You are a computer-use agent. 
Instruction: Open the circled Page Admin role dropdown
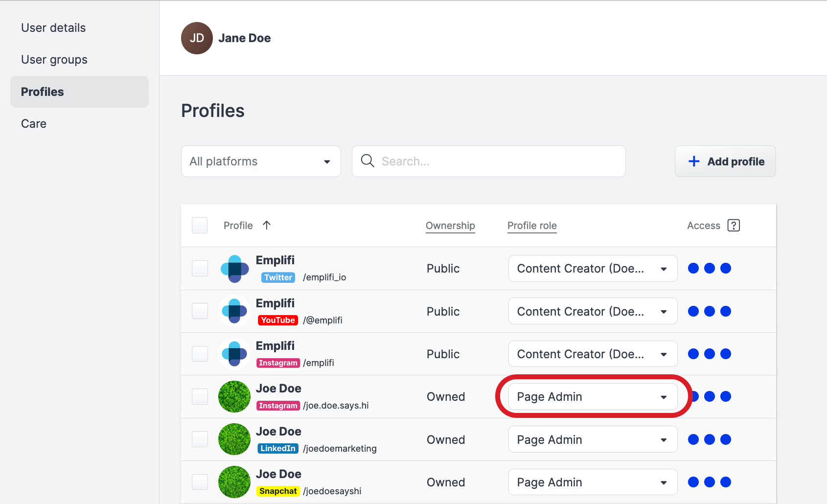click(593, 396)
